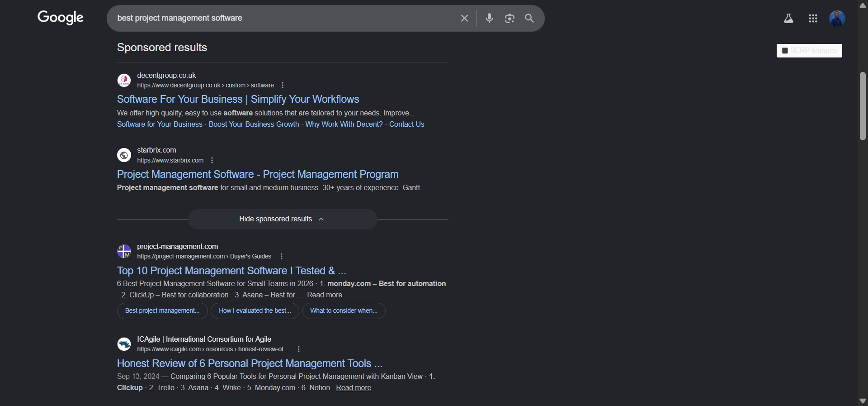This screenshot has height=406, width=868.
Task: Open more options for ICAgile result
Action: [x=298, y=349]
